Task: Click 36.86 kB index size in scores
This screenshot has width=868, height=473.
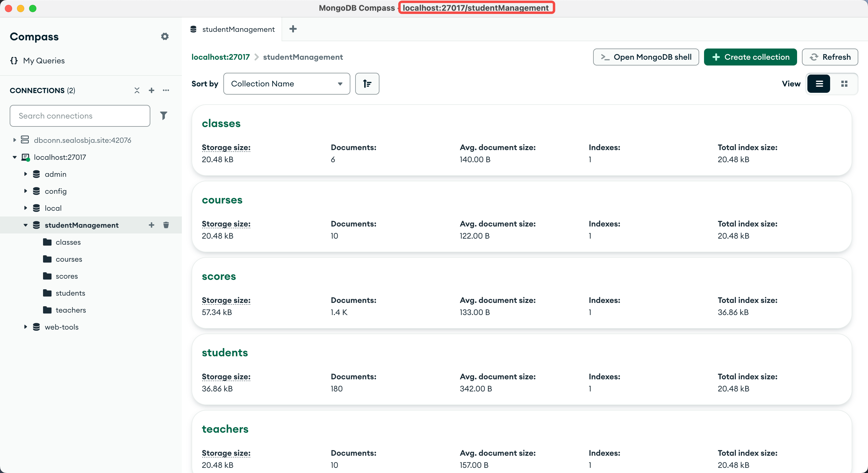Action: (733, 312)
